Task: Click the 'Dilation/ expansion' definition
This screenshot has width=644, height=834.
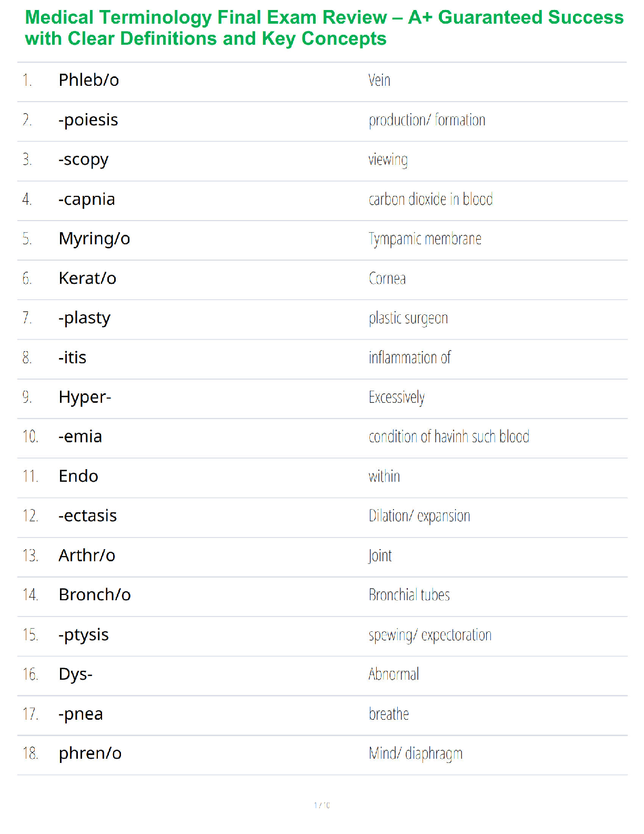Action: (419, 516)
